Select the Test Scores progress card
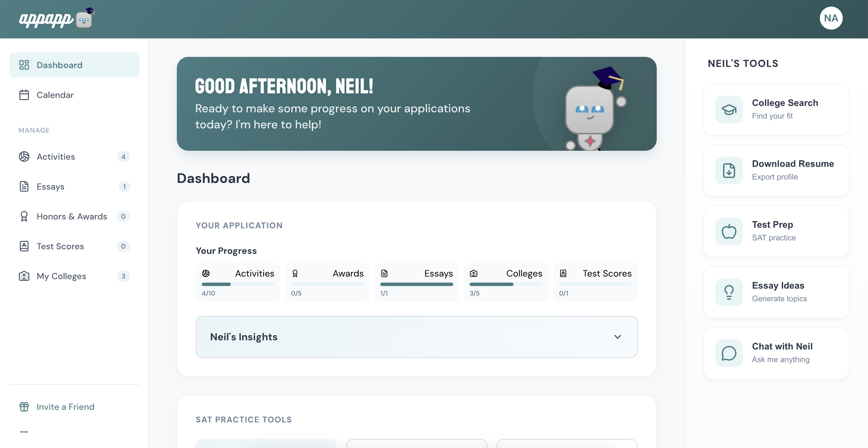Image resolution: width=868 pixels, height=448 pixels. (x=595, y=282)
